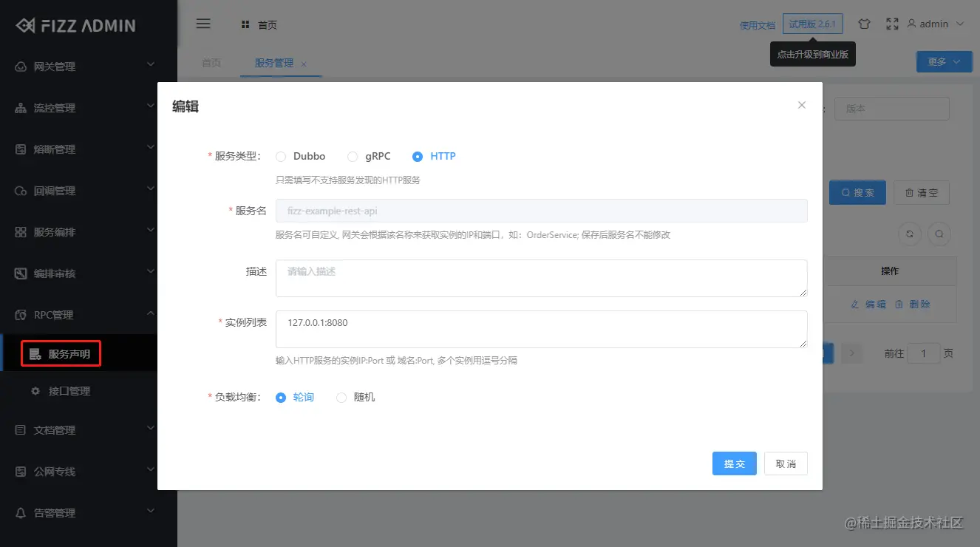
Task: Click the magnifier icon above the table
Action: pos(939,234)
